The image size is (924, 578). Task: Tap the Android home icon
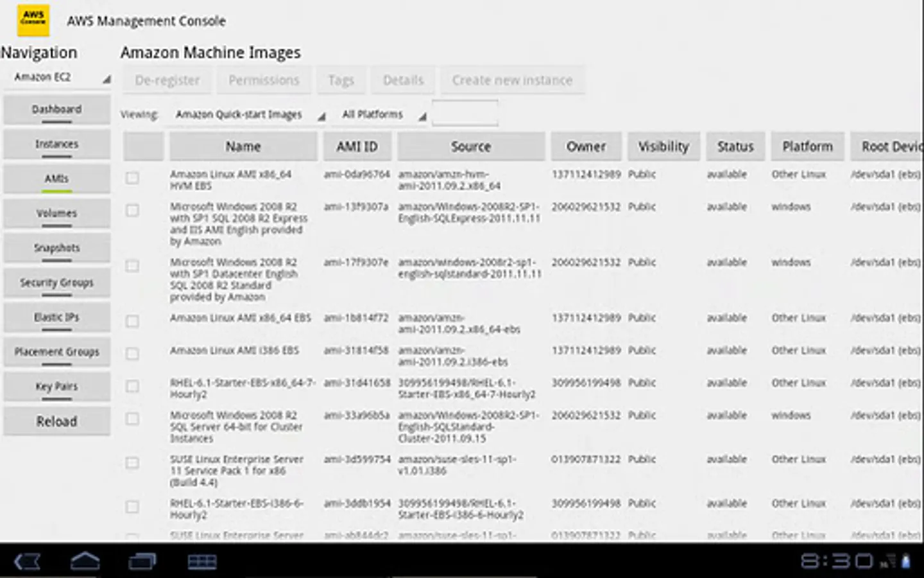point(85,561)
